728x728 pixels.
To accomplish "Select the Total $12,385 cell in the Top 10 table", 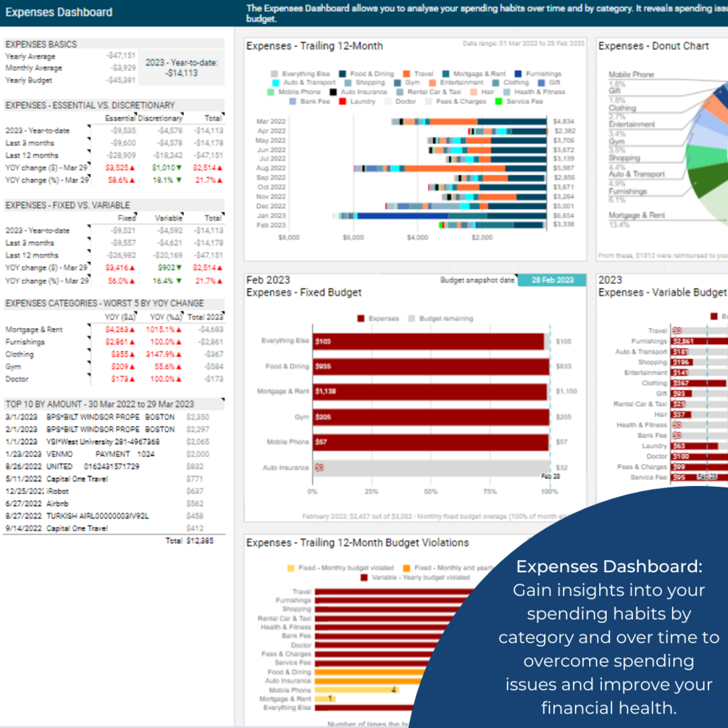I will tap(200, 541).
